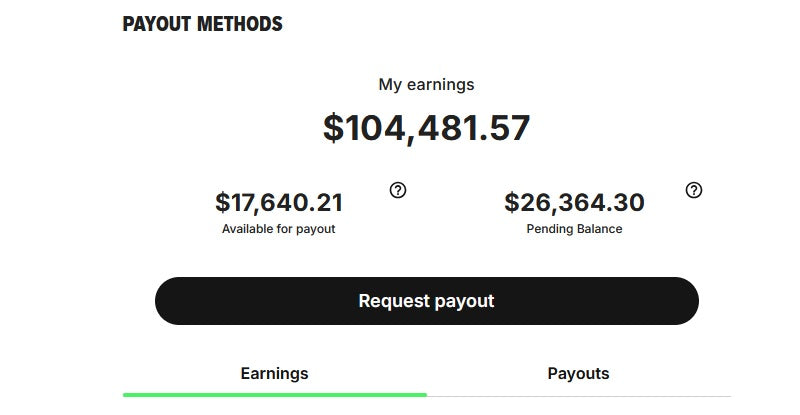Viewport: 800px width, 415px height.
Task: Show the tooltip for the $17,640.21 question mark
Action: (398, 190)
